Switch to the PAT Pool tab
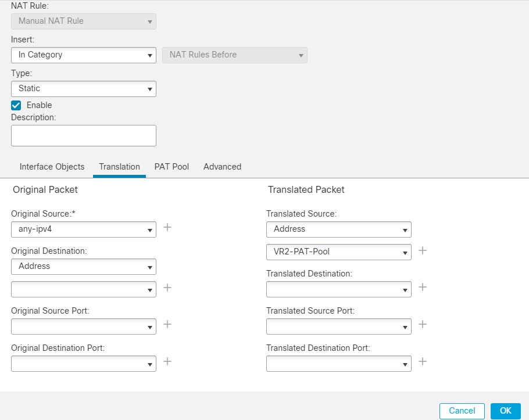529x420 pixels. pos(171,167)
